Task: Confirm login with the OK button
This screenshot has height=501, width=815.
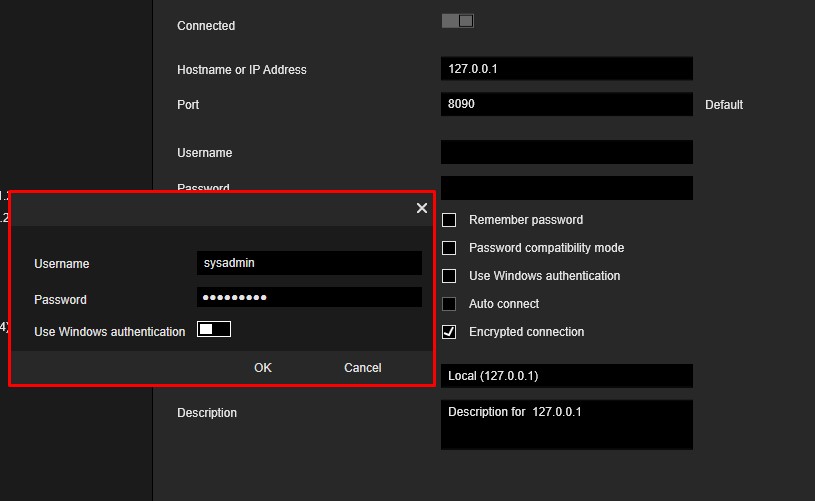Action: [x=262, y=367]
